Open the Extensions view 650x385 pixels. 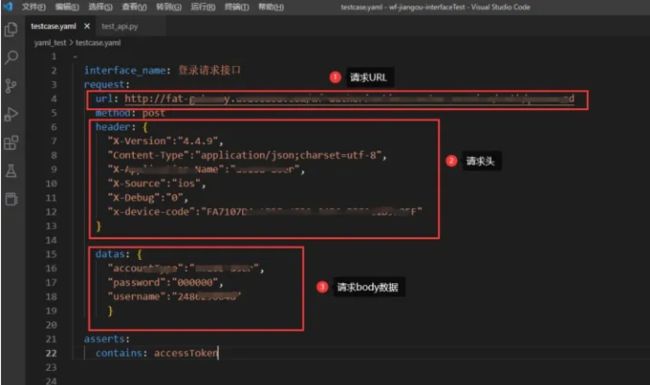pyautogui.click(x=11, y=143)
